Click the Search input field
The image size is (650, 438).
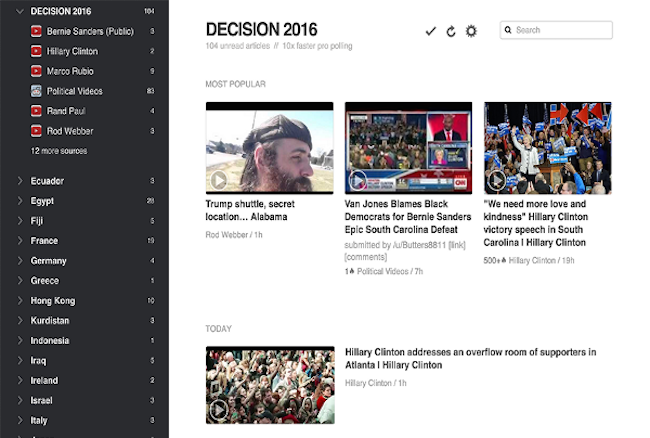click(556, 30)
